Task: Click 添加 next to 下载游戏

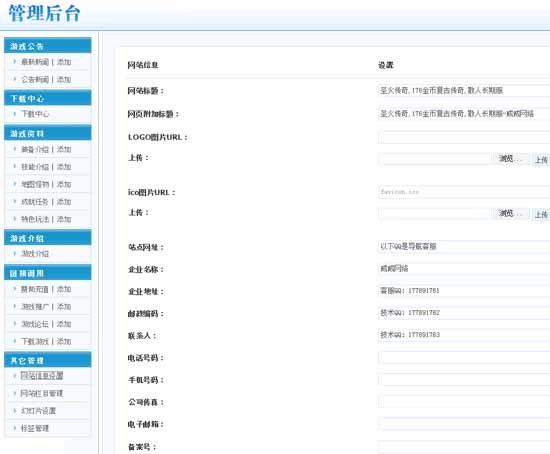Action: (64, 341)
